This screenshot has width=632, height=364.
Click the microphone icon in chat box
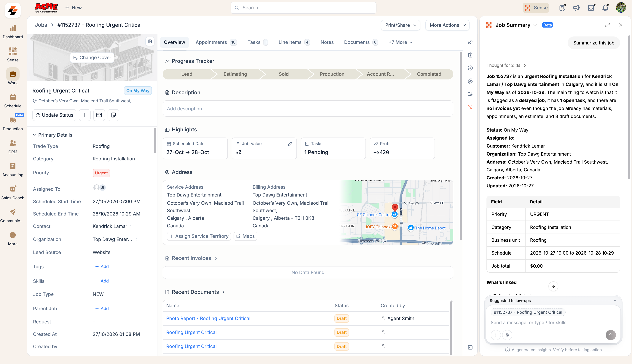click(507, 335)
